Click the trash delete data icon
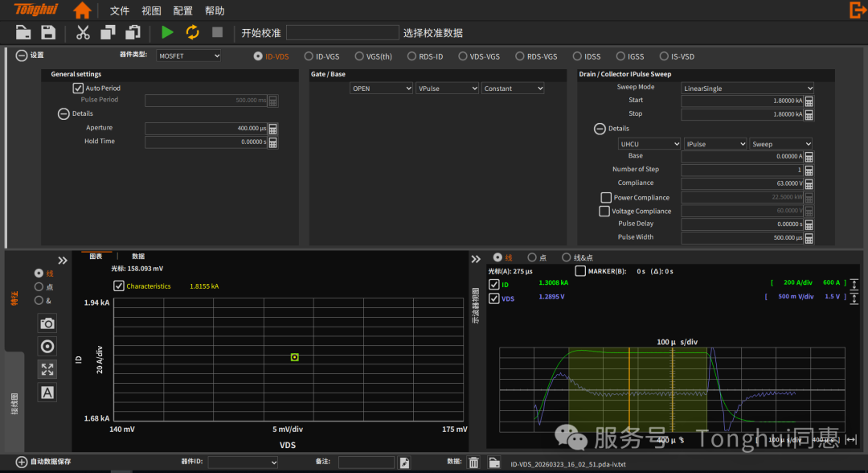Image resolution: width=868 pixels, height=473 pixels. tap(474, 463)
